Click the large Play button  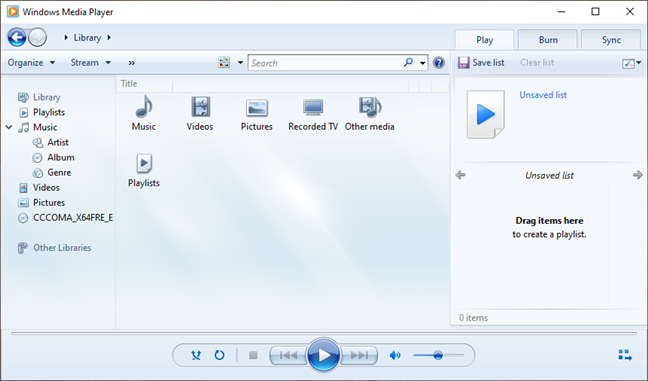click(x=324, y=355)
